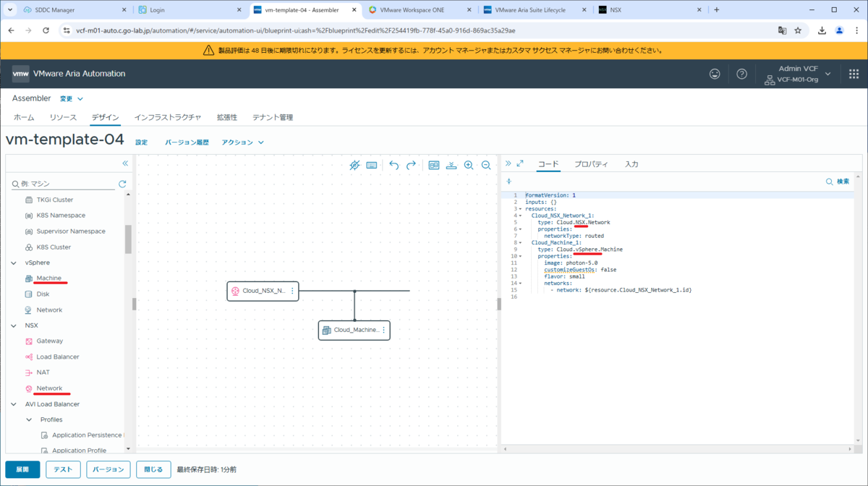Collapse the code panel with double-chevron
Screen dimensions: 868x486
click(x=509, y=164)
